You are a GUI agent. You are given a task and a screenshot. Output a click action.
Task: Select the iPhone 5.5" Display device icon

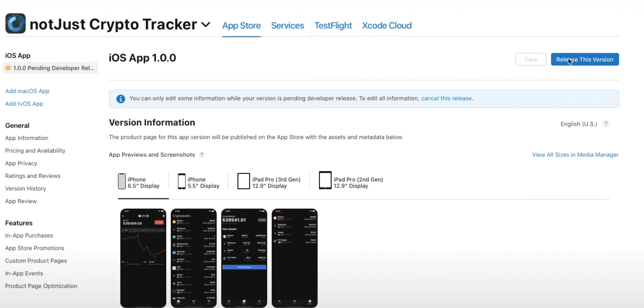click(181, 181)
